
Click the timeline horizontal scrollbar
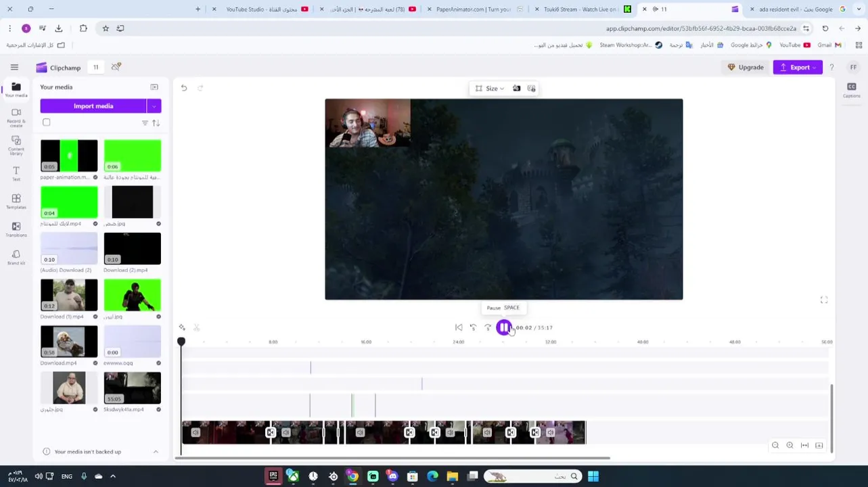[x=392, y=458]
